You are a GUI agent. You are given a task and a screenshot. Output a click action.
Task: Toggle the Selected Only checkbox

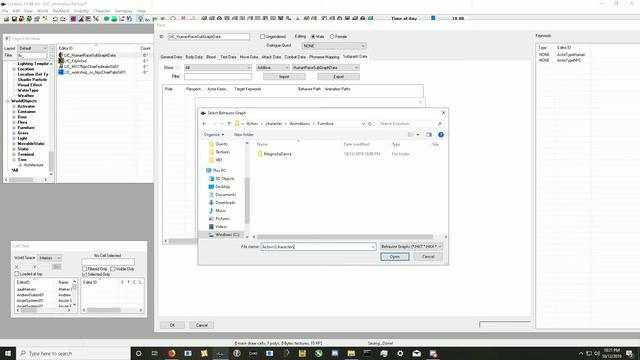click(84, 274)
